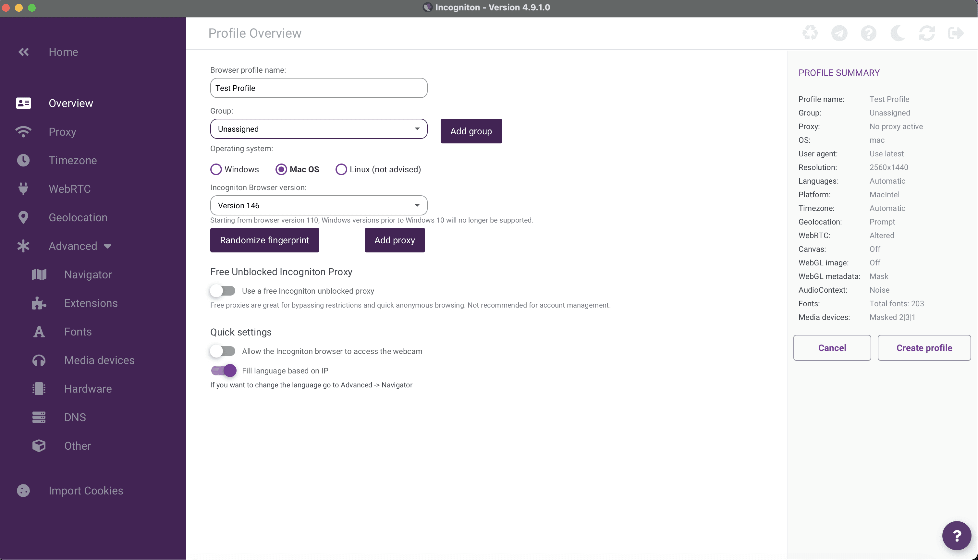Click the 'No proxy active' summary value
The image size is (978, 560).
pyautogui.click(x=896, y=127)
